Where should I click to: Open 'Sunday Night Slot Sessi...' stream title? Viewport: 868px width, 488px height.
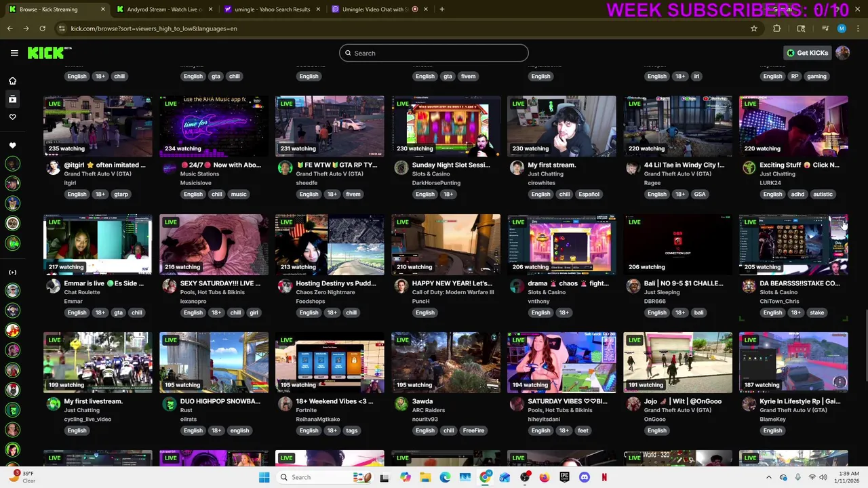tap(450, 165)
